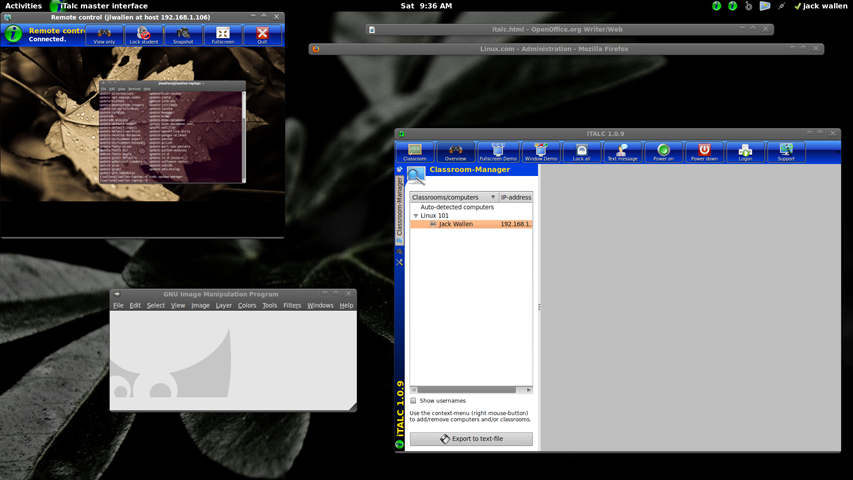Open the Filters menu in GIMP
The image size is (853, 480).
point(292,305)
